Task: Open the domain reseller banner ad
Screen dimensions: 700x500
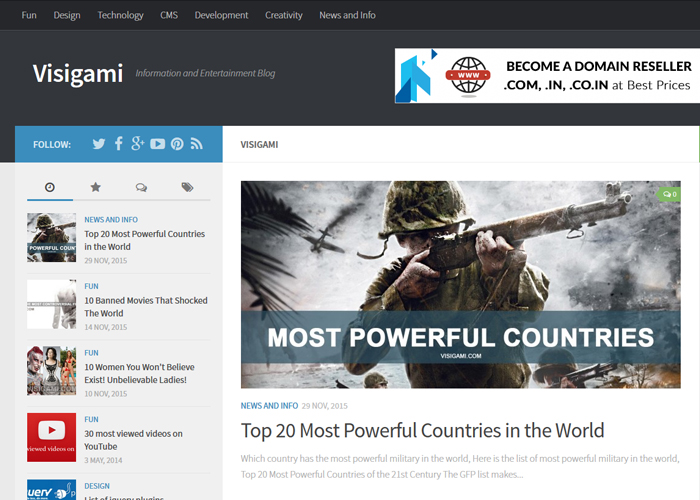Action: [547, 75]
